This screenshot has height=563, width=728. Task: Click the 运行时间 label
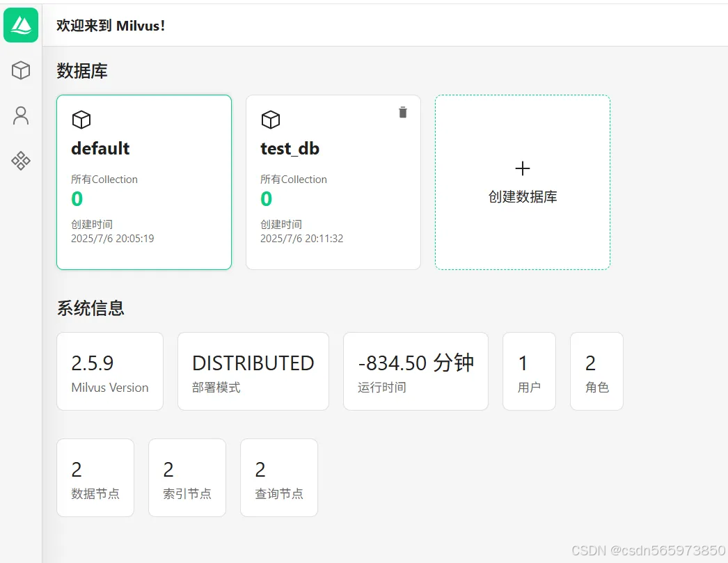pyautogui.click(x=382, y=387)
